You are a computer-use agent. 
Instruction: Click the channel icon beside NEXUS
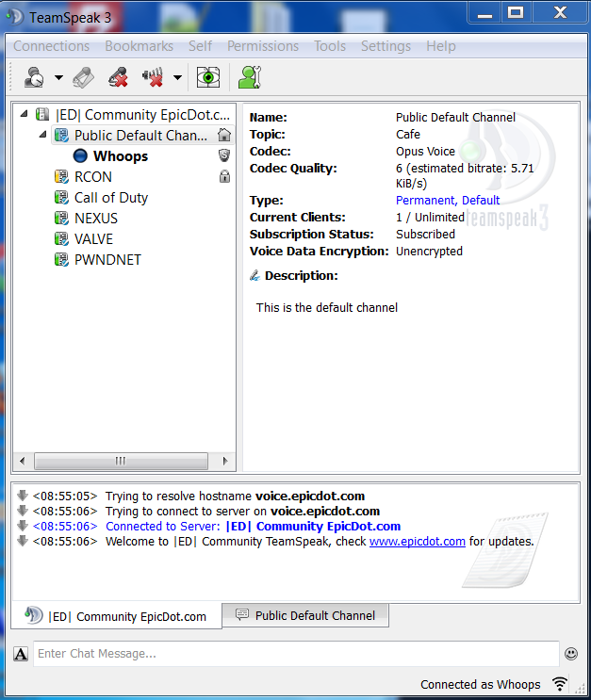click(61, 219)
